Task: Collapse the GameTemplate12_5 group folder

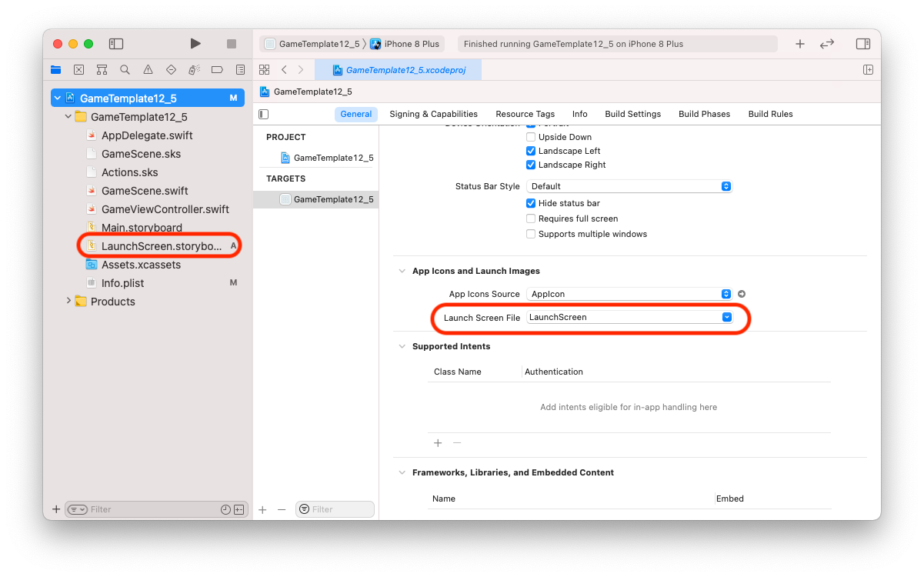Action: pos(68,117)
